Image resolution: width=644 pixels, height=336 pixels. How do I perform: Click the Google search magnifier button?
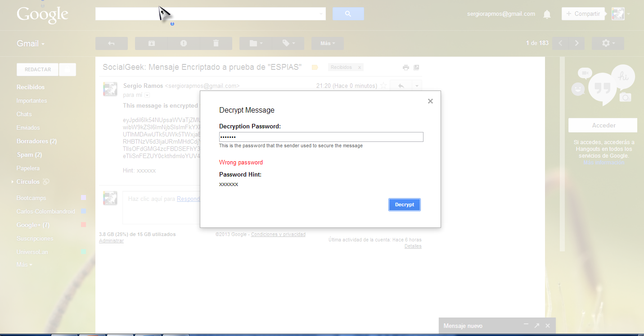pos(348,14)
